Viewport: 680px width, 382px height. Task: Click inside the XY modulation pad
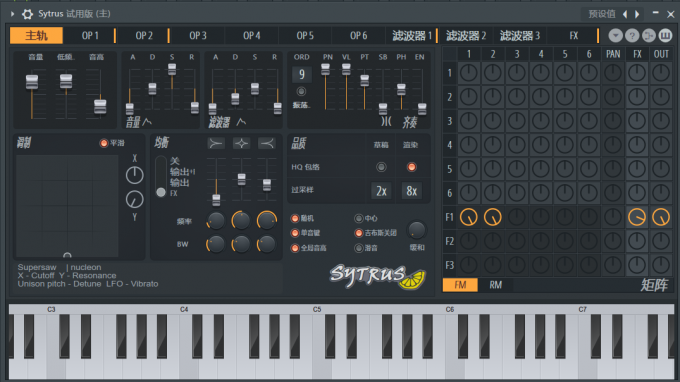(x=67, y=206)
